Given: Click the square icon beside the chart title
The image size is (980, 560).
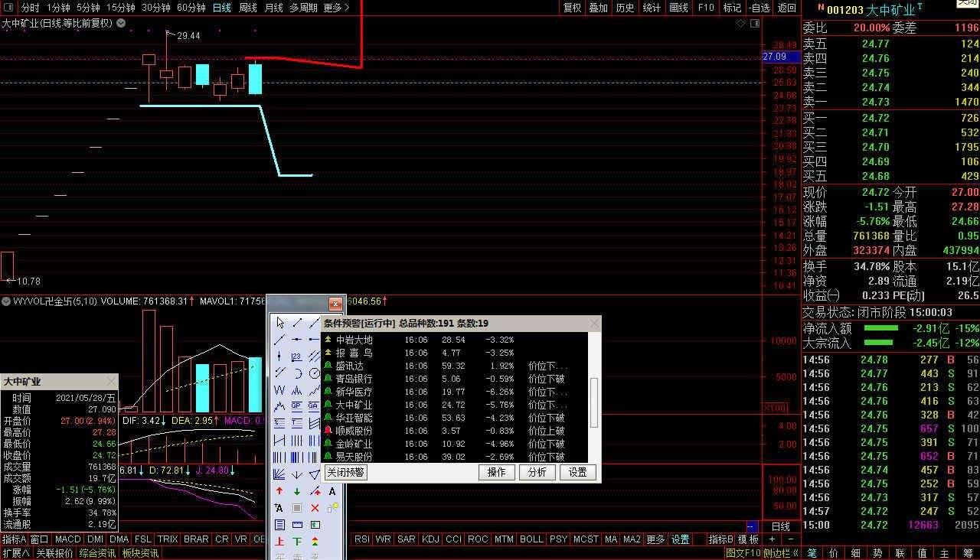Looking at the screenshot, I should (755, 24).
